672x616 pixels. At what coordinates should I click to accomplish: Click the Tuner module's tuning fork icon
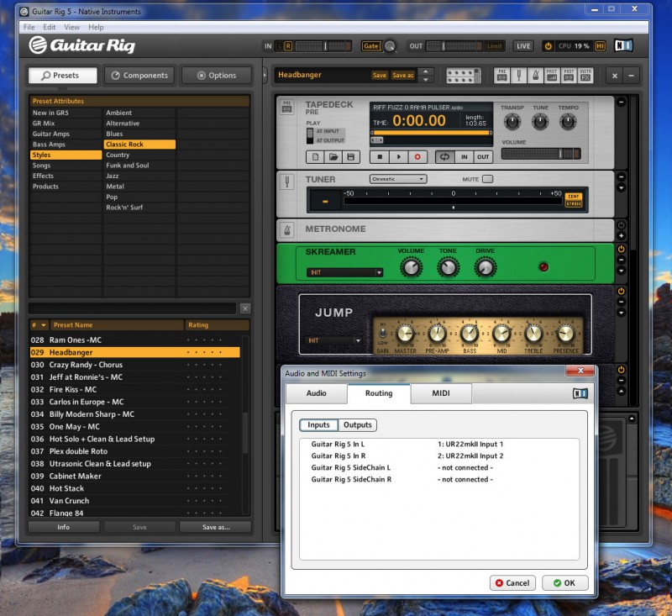pos(287,182)
